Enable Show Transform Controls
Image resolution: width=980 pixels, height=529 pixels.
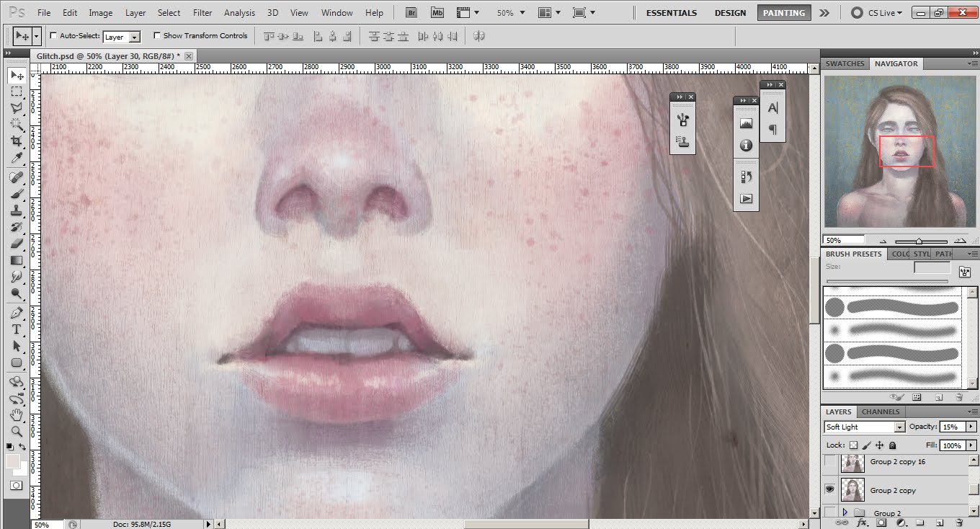[x=156, y=35]
